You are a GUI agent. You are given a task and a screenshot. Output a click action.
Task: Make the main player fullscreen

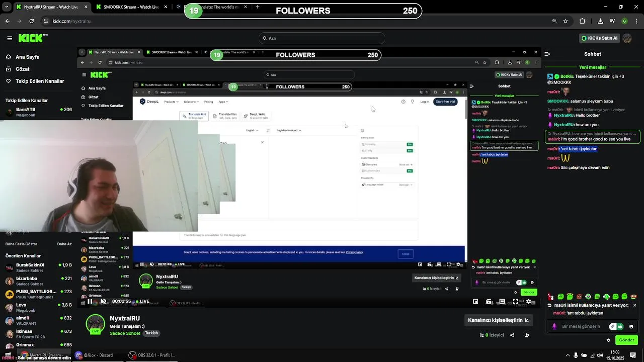pyautogui.click(x=515, y=301)
